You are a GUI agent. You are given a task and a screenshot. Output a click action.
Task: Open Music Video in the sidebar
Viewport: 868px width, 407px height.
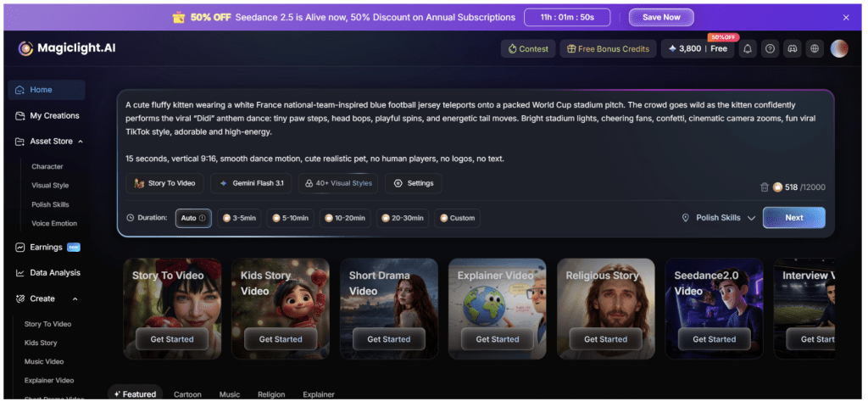tap(44, 361)
